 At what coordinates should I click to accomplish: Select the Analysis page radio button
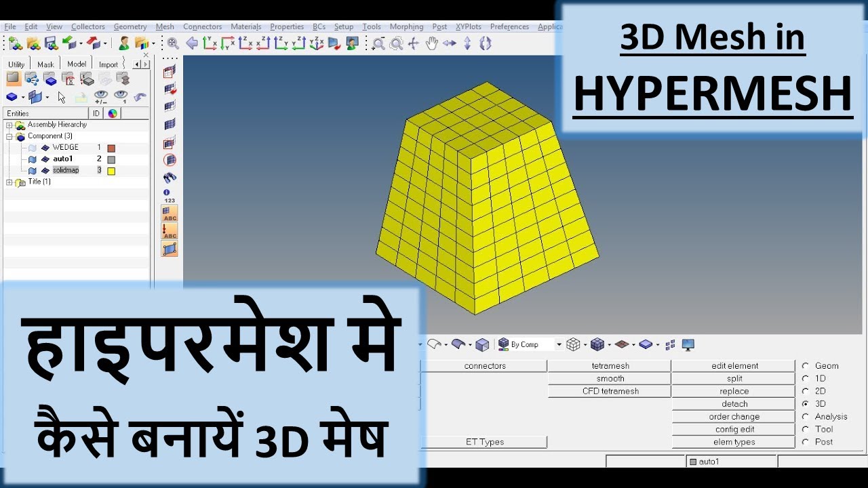coord(806,417)
